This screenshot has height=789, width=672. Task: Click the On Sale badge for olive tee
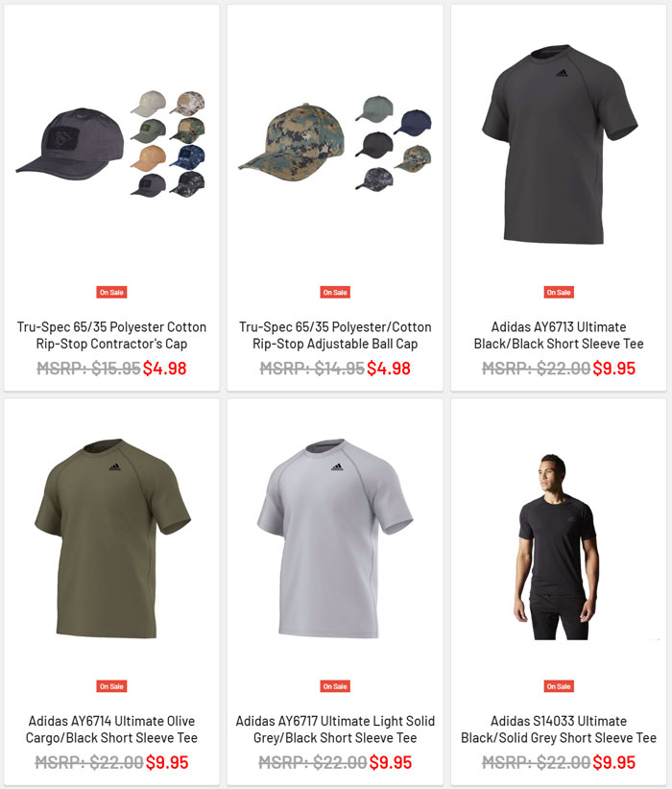tap(111, 686)
